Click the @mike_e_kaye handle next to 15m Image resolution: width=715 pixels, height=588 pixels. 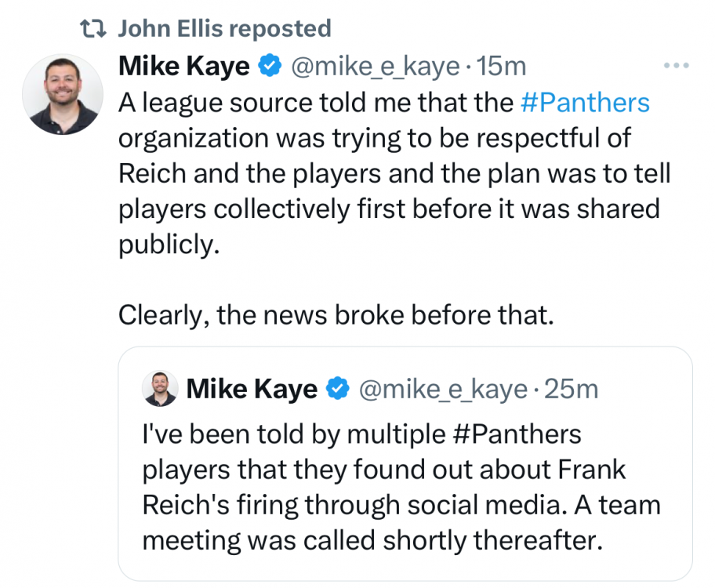tap(376, 67)
